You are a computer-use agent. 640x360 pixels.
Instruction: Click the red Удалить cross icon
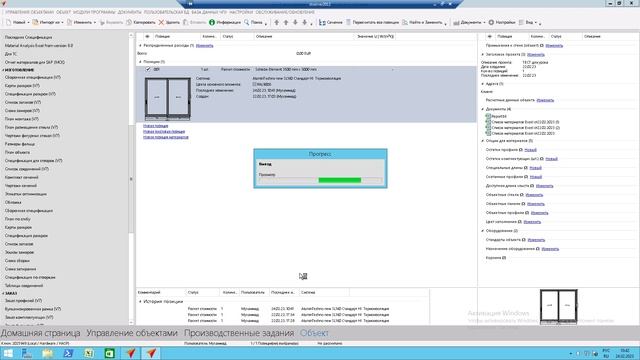[161, 22]
